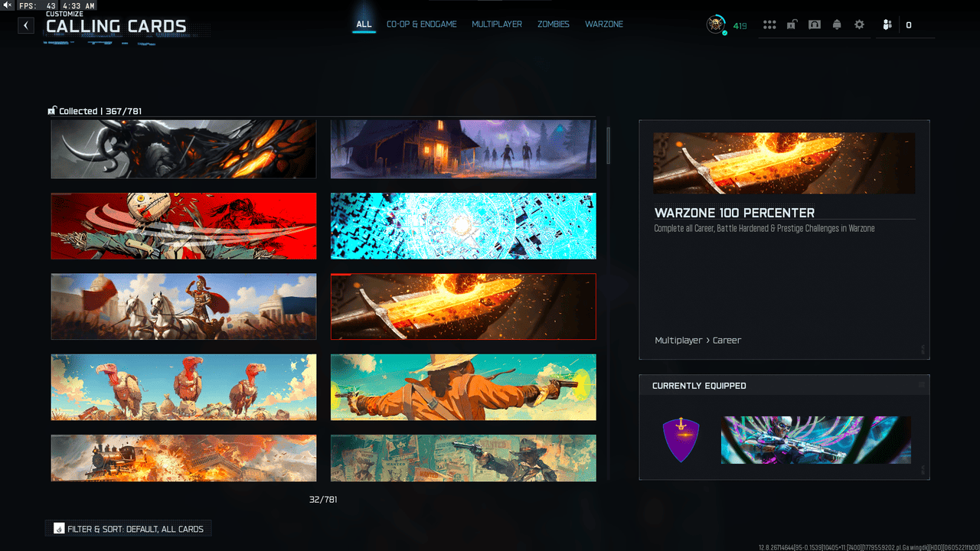Click the calling cards list scrollbar
Screen dimensions: 980x551
coord(609,145)
